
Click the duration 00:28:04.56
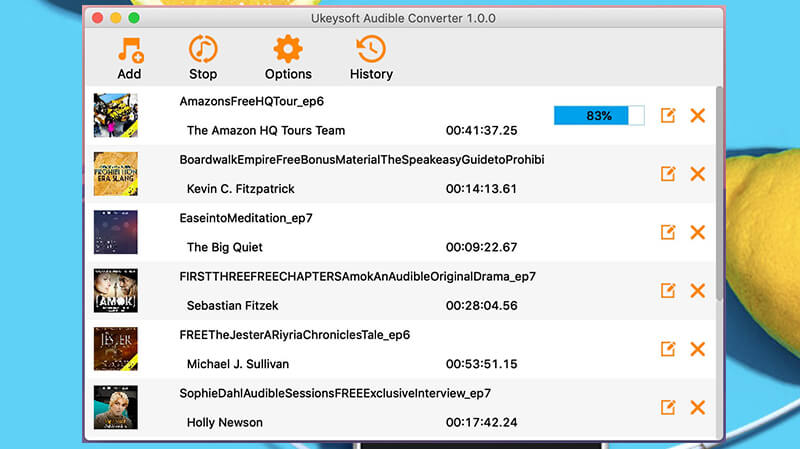point(481,306)
